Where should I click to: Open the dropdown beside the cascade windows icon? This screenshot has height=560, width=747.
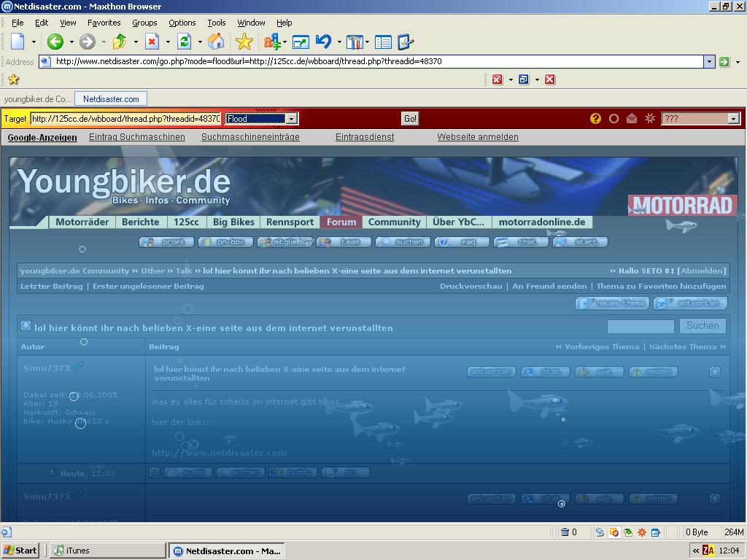[x=537, y=79]
